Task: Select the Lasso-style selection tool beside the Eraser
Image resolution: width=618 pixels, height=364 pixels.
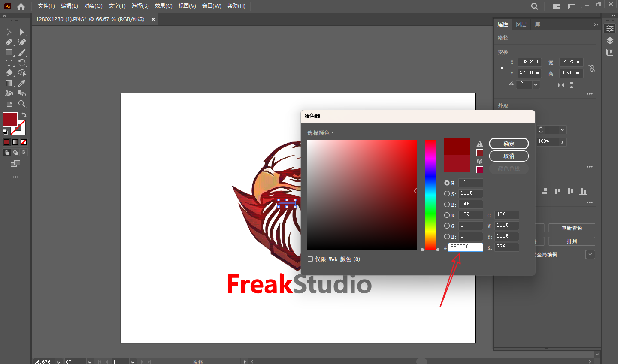Action: tap(22, 73)
